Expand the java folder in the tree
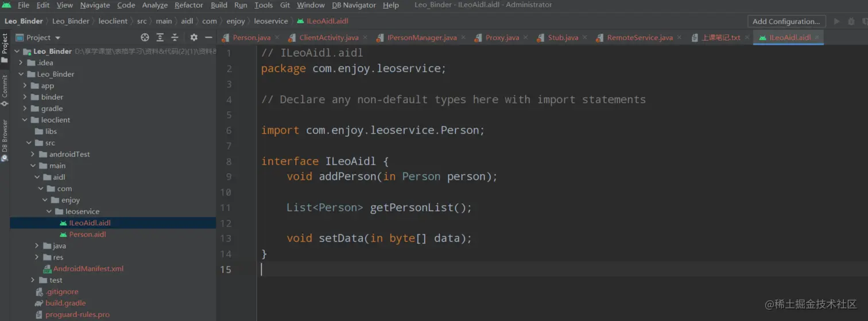 [37, 246]
